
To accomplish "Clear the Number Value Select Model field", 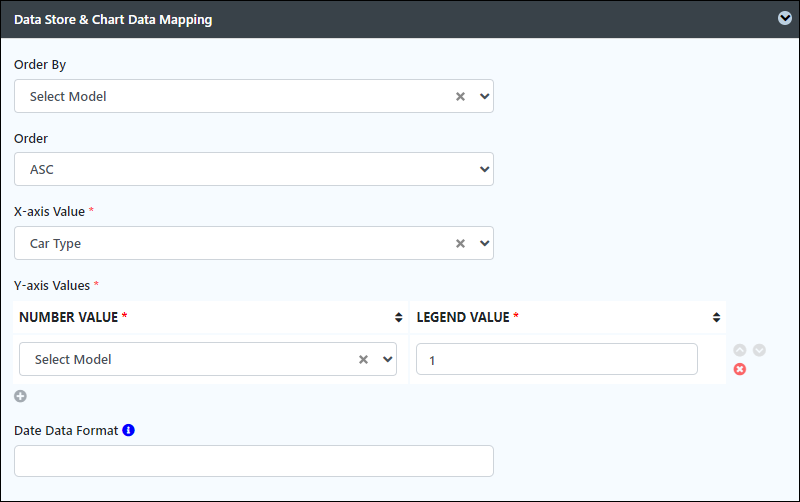I will [363, 359].
